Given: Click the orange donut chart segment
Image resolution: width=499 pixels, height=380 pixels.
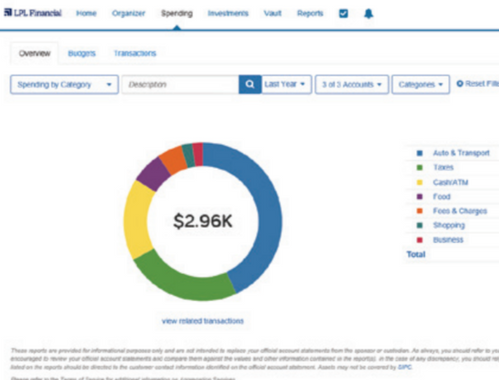Looking at the screenshot, I should pos(172,160).
